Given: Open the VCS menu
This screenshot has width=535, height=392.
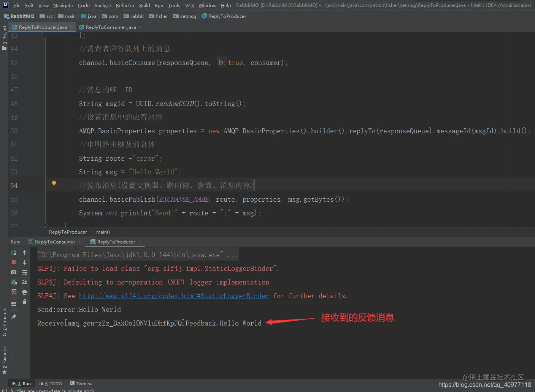Looking at the screenshot, I should tap(189, 5).
